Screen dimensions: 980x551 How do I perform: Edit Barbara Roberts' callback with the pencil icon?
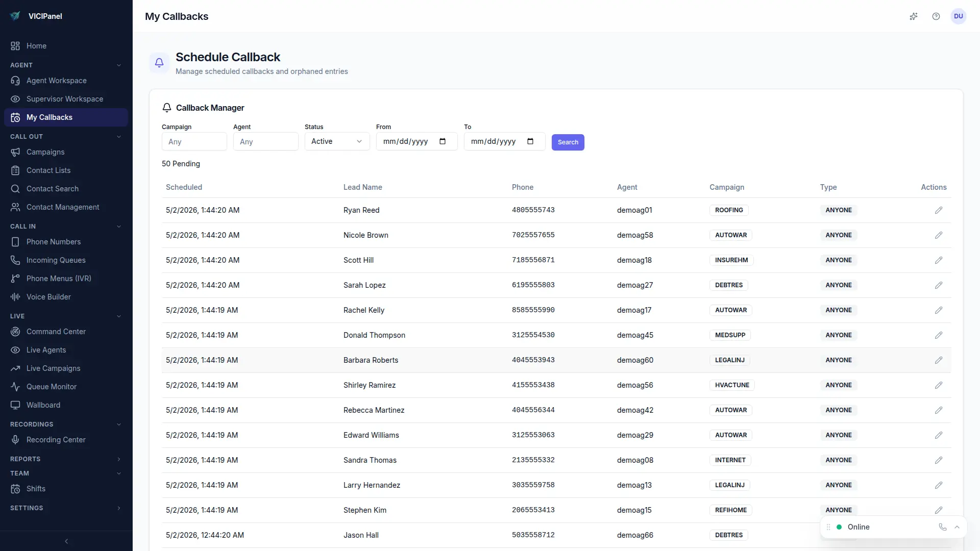pyautogui.click(x=939, y=360)
